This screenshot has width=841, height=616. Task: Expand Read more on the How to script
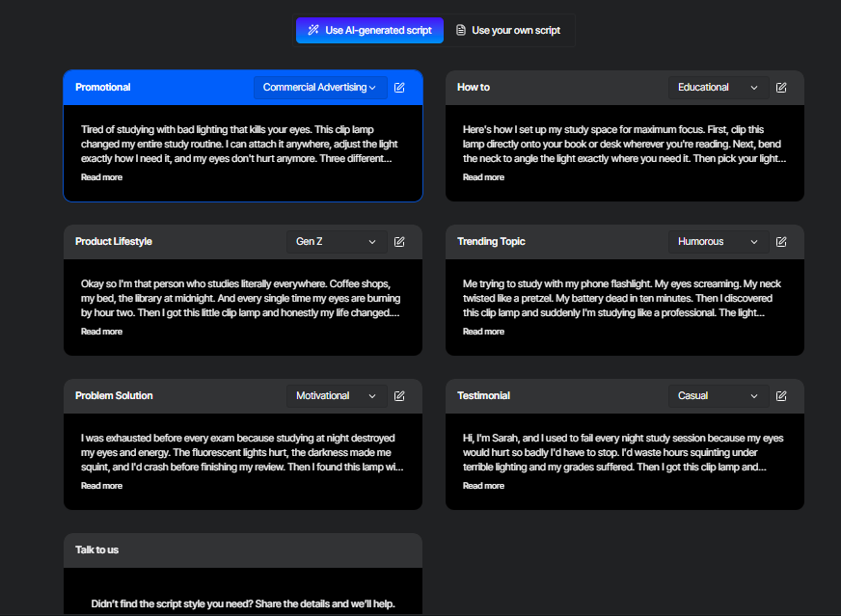click(x=483, y=177)
